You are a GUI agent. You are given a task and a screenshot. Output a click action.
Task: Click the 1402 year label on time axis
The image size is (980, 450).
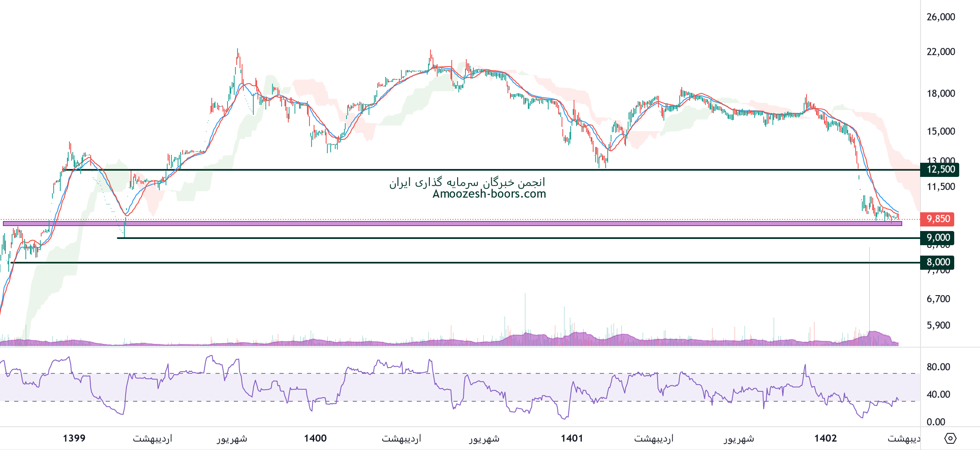click(x=825, y=438)
